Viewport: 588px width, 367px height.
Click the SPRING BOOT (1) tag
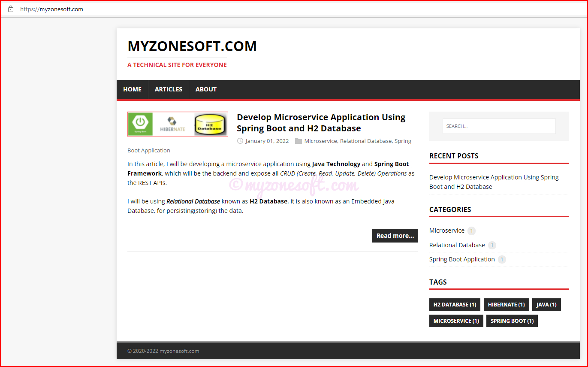[x=512, y=321]
